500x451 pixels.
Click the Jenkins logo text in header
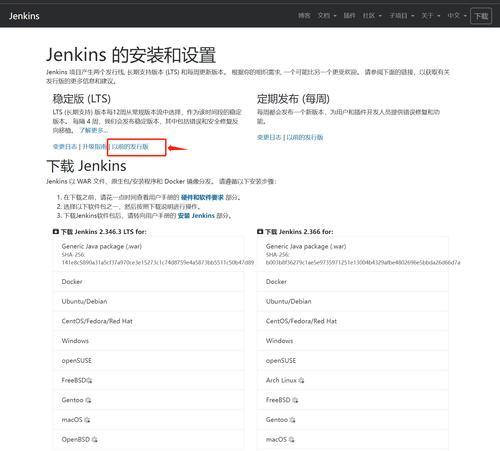tap(24, 16)
